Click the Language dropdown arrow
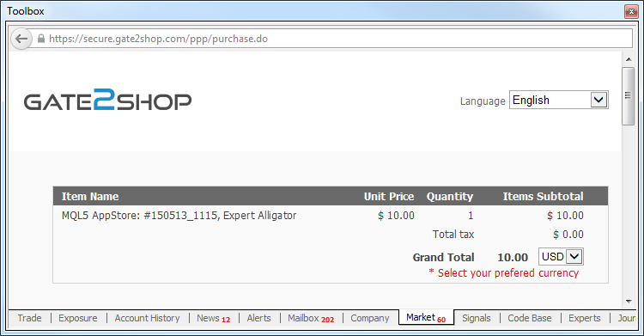The width and height of the screenshot is (644, 336). pos(598,100)
